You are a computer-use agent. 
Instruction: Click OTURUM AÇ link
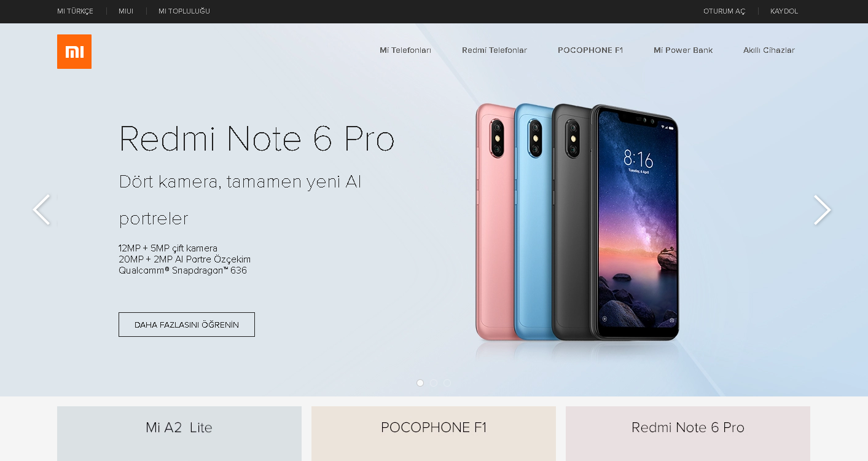click(x=724, y=11)
